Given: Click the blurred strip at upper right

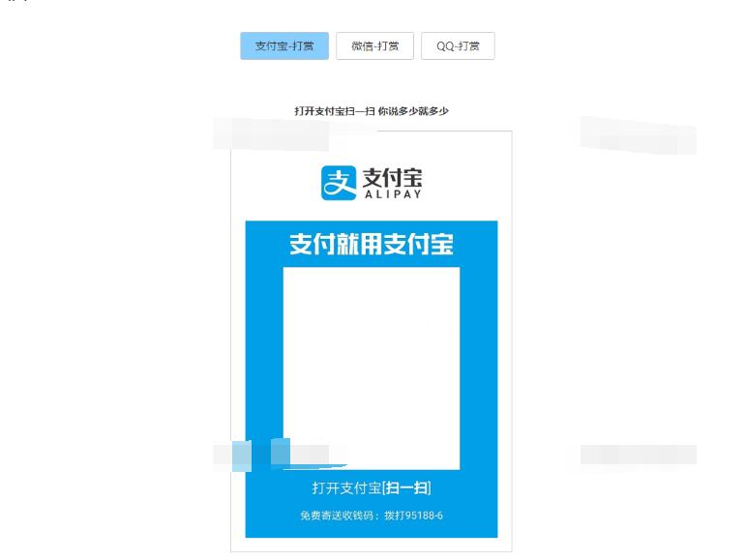Looking at the screenshot, I should click(638, 135).
